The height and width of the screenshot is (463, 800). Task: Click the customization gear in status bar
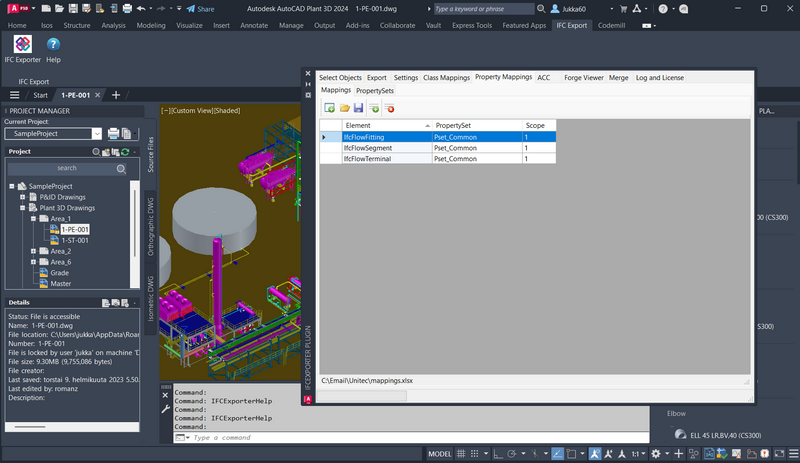click(656, 454)
